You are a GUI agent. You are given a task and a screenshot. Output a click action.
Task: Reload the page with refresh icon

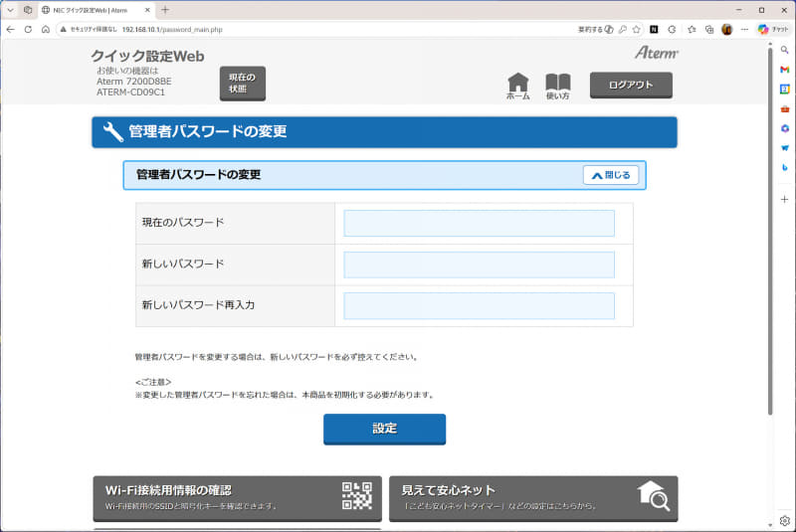click(28, 30)
